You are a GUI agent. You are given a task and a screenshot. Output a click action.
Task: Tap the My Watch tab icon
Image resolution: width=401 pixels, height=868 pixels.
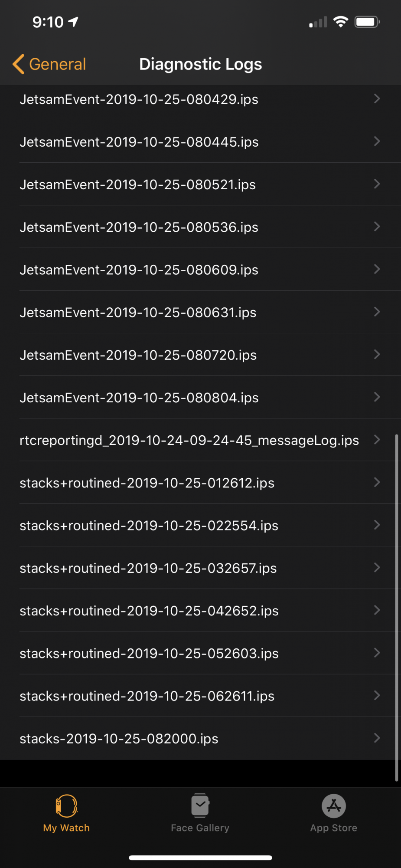[x=67, y=806]
